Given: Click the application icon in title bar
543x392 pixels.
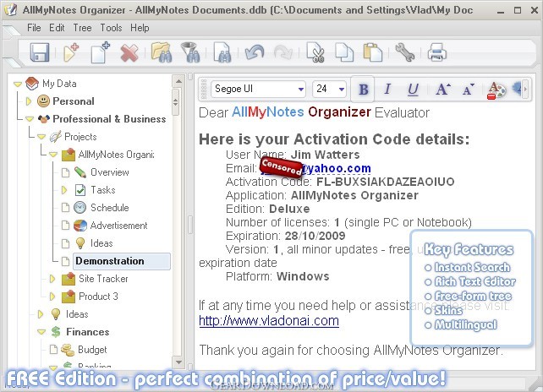Looking at the screenshot, I should [x=10, y=9].
